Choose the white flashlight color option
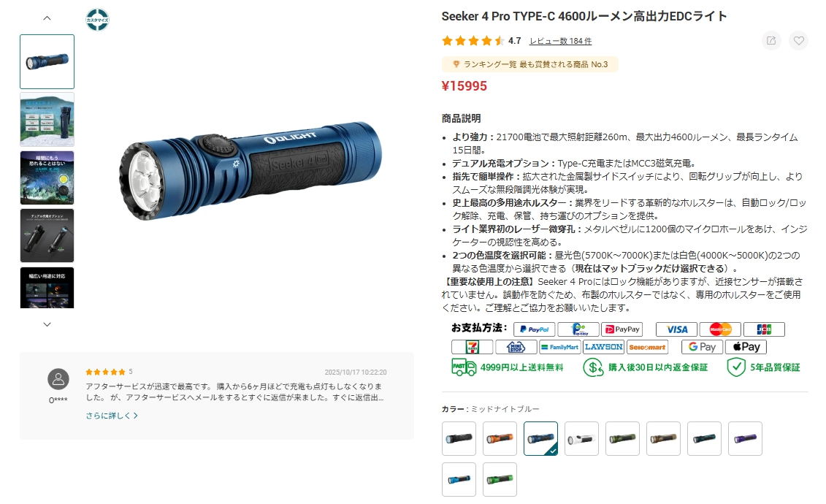The image size is (826, 504). pos(581,438)
